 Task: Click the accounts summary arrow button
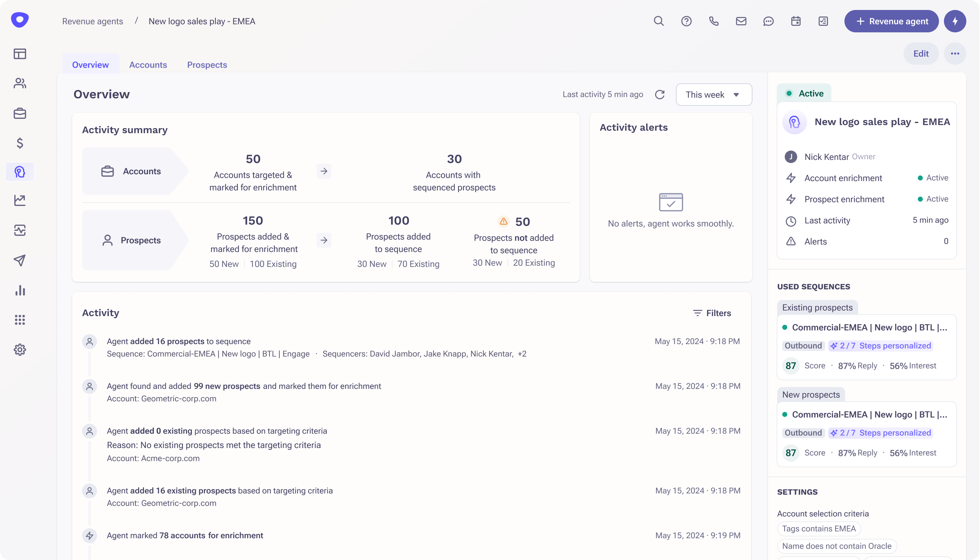[324, 171]
